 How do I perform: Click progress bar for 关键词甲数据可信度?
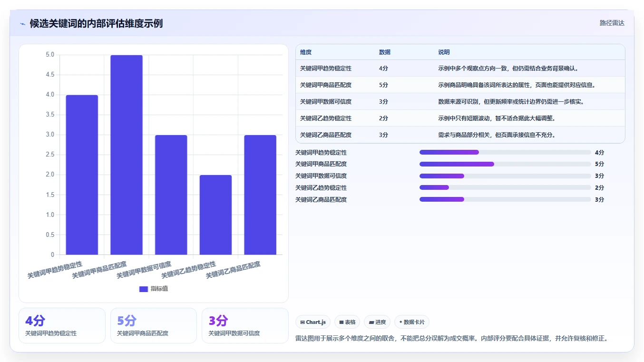505,176
